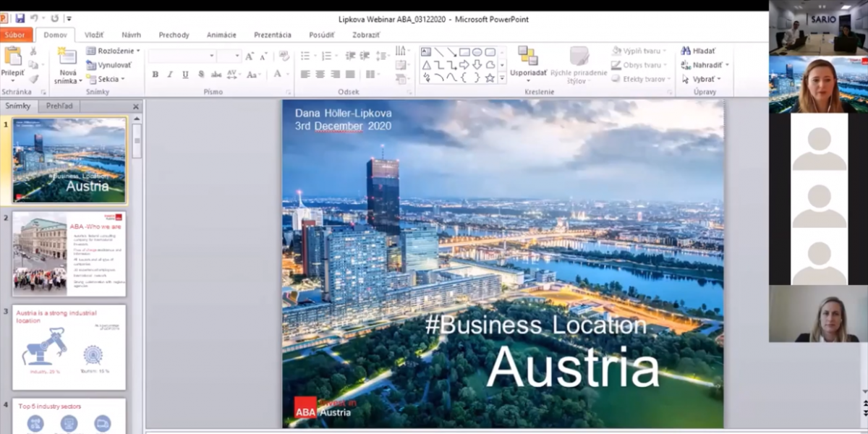Open the Písmo font dialog launcher
Viewport: 868px width, 434px height.
(x=287, y=93)
